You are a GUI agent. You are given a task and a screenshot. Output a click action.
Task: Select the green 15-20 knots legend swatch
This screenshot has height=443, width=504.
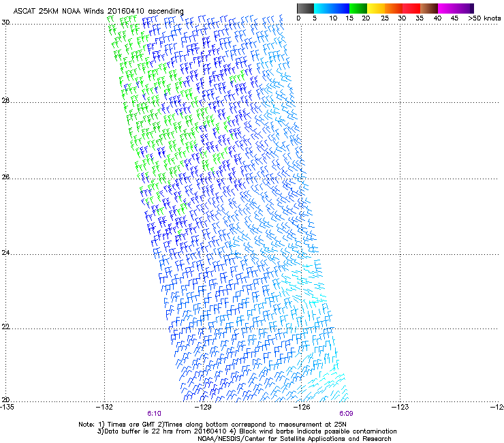point(358,8)
